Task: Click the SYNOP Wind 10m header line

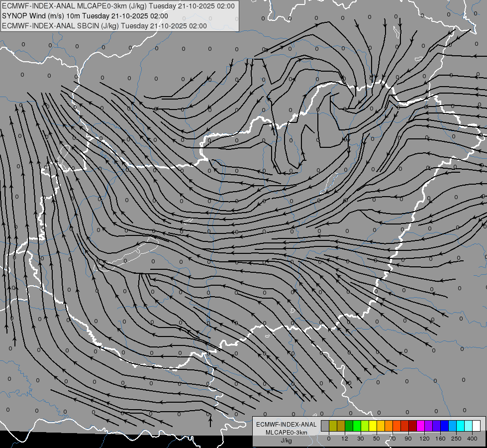Action: [85, 16]
